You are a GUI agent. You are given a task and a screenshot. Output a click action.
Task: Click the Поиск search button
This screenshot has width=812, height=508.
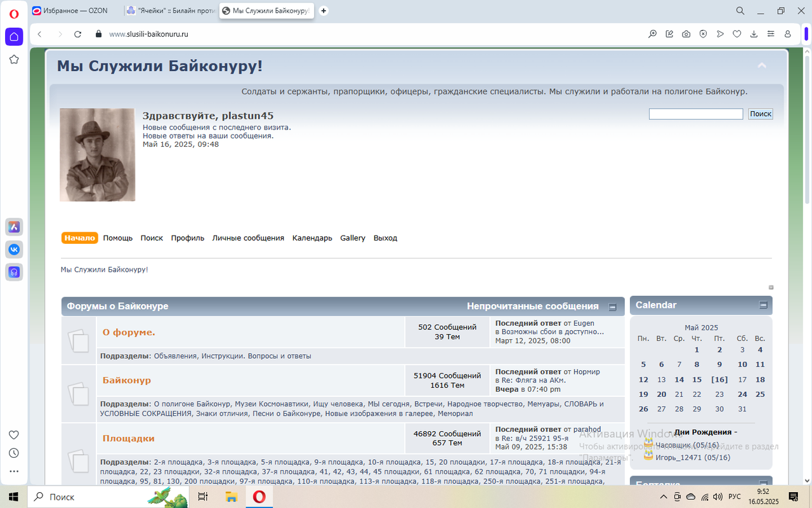point(761,114)
